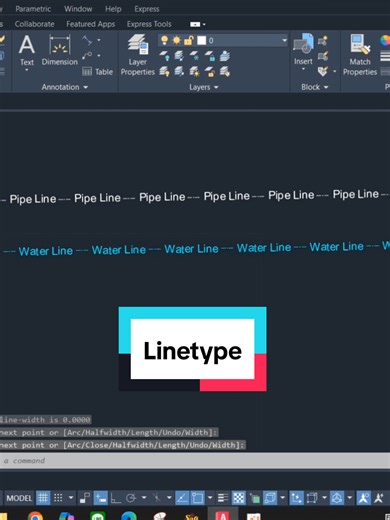390x520 pixels.
Task: Toggle Lineweight display in status bar
Action: 223,498
